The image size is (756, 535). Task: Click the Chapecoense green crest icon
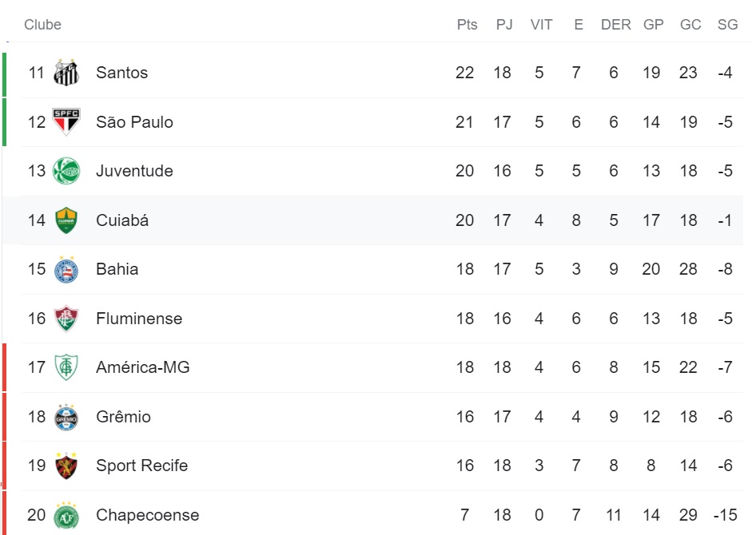coord(66,515)
